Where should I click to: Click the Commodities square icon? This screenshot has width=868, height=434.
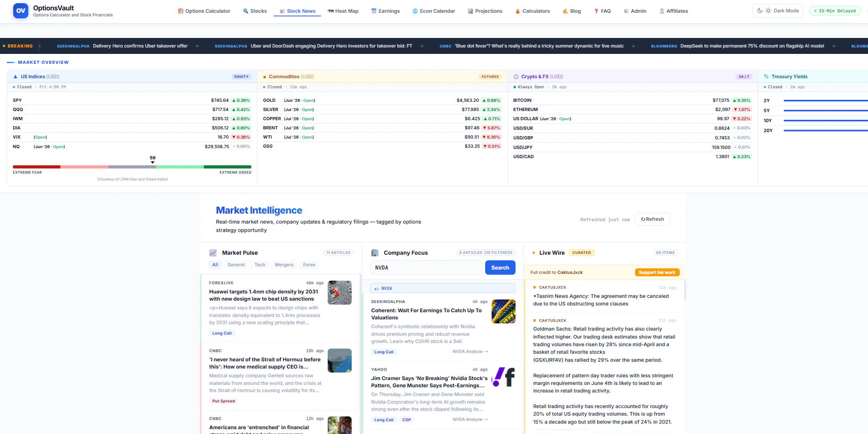[265, 77]
